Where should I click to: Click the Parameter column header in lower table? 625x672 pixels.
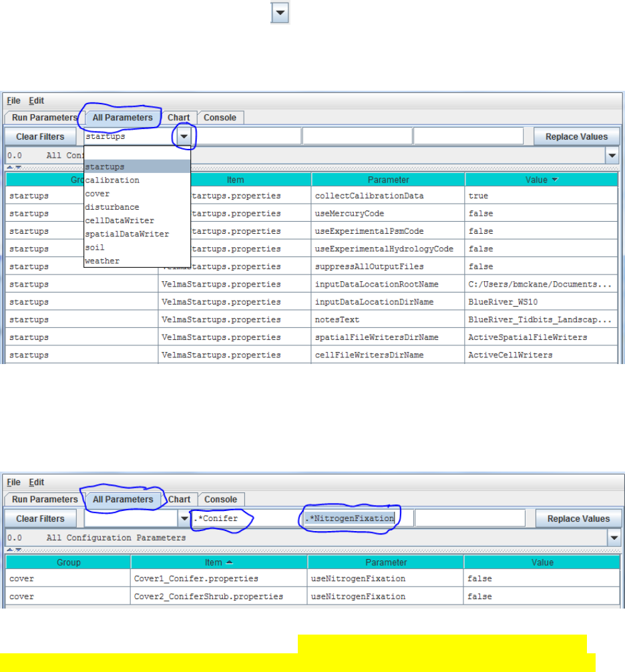point(385,562)
